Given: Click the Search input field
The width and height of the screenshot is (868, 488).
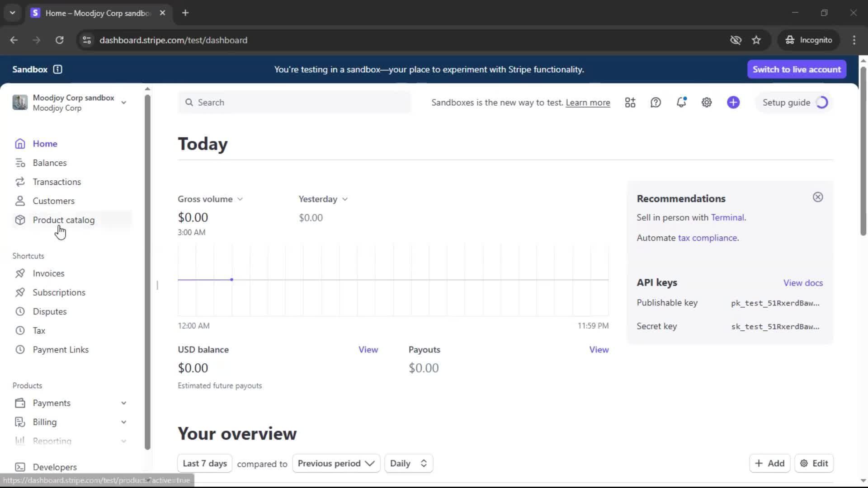Looking at the screenshot, I should (294, 103).
